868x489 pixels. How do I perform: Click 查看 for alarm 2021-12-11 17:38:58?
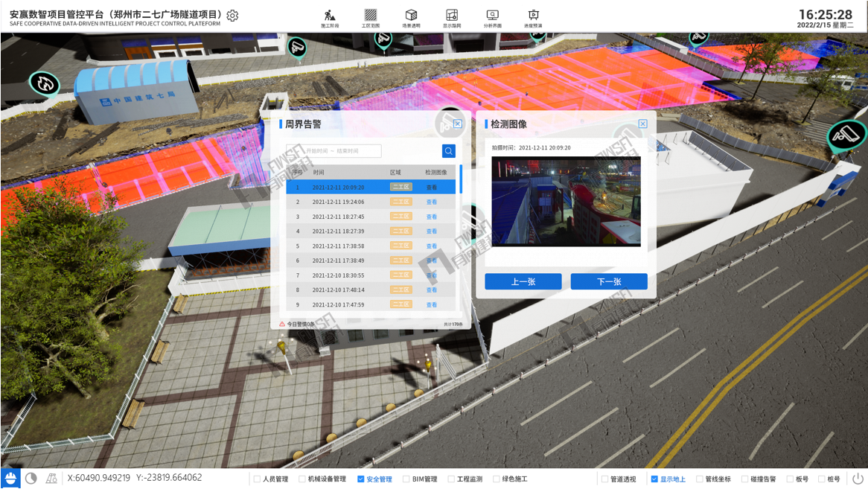click(432, 246)
